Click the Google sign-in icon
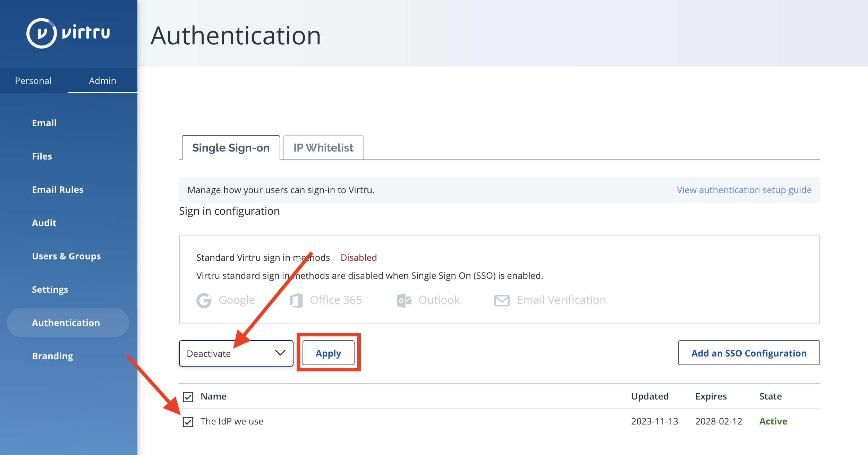This screenshot has height=455, width=868. (x=204, y=300)
